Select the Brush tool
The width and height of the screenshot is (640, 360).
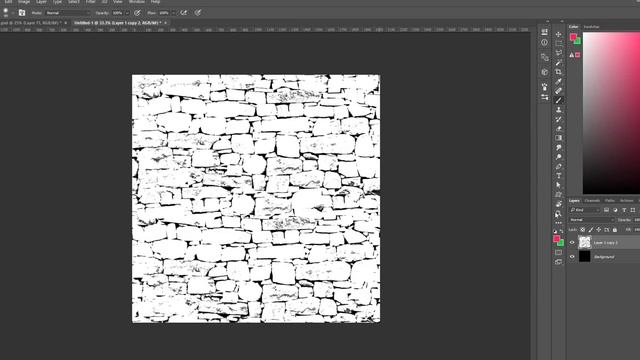coord(558,100)
